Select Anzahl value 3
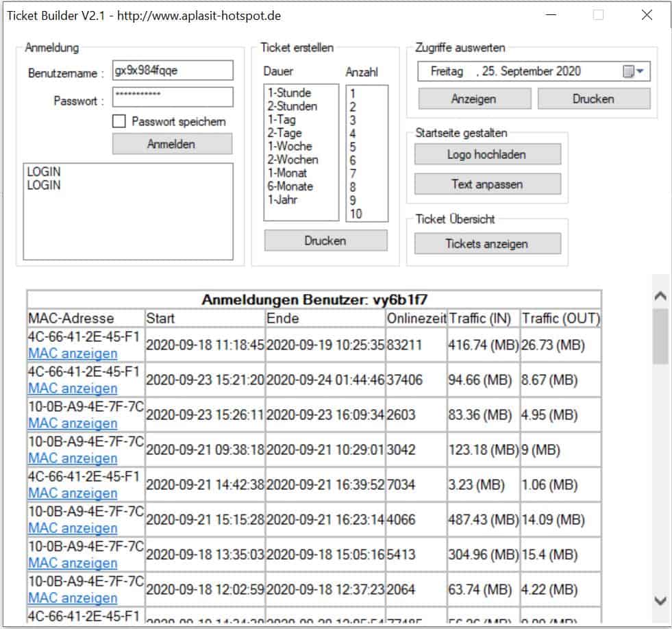 (352, 120)
